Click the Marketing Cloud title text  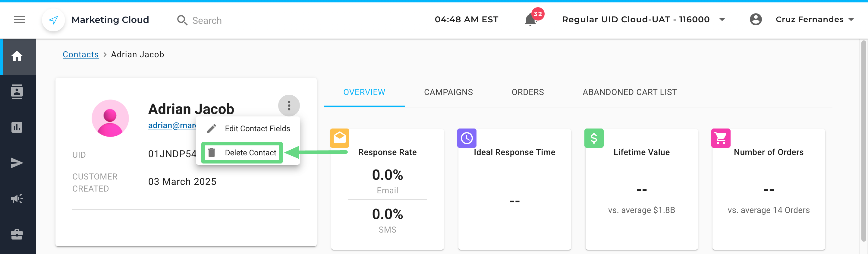(110, 20)
